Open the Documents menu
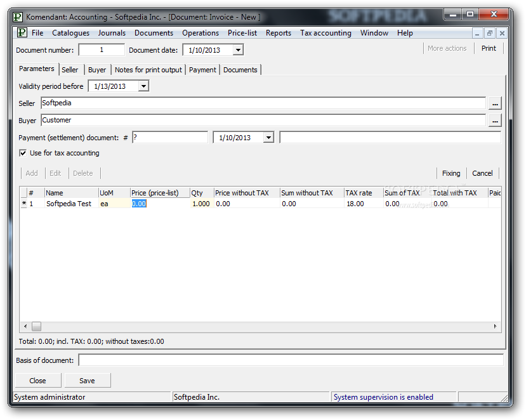This screenshot has width=526, height=420. 154,33
